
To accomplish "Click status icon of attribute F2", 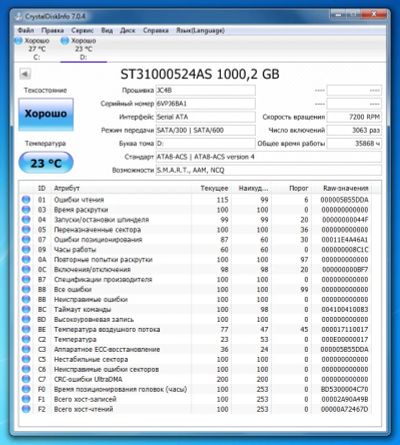I will [x=26, y=409].
